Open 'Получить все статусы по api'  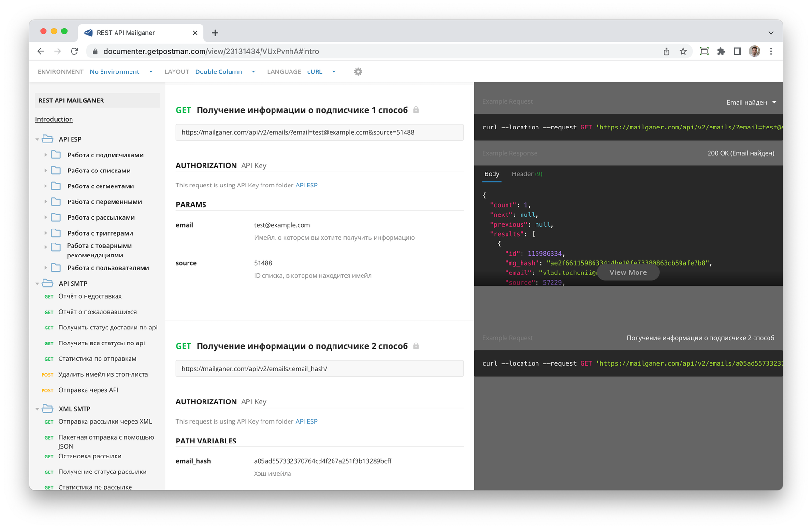[101, 343]
